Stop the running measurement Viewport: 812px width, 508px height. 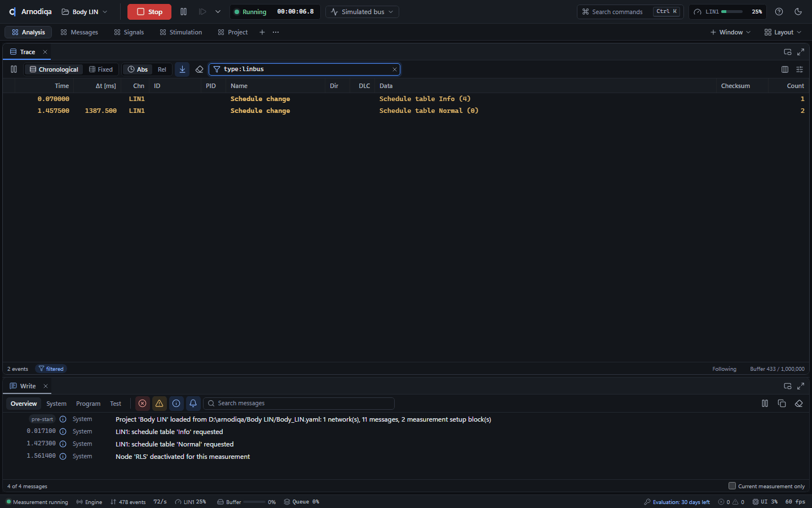[149, 12]
